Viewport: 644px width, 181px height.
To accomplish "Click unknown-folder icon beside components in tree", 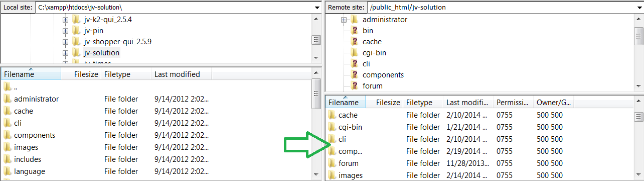I will (x=355, y=75).
